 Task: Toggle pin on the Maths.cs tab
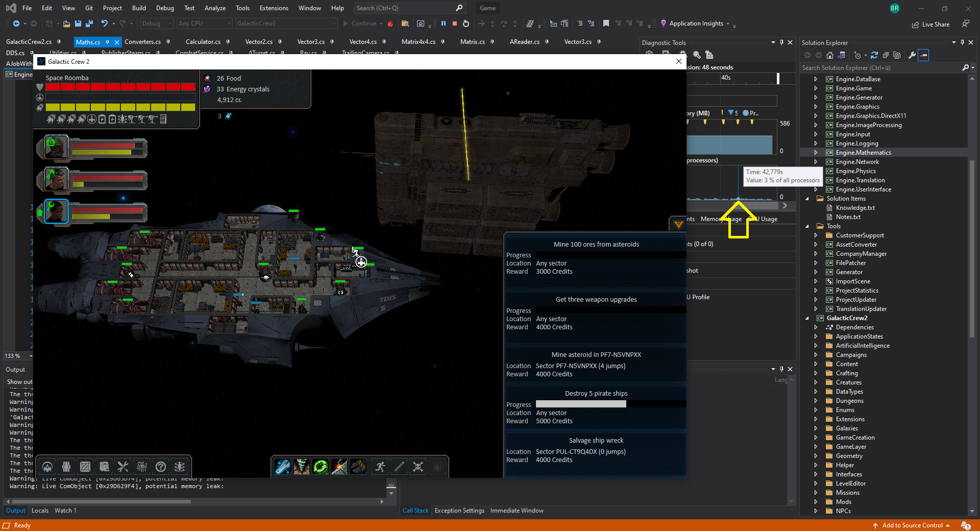pos(107,42)
